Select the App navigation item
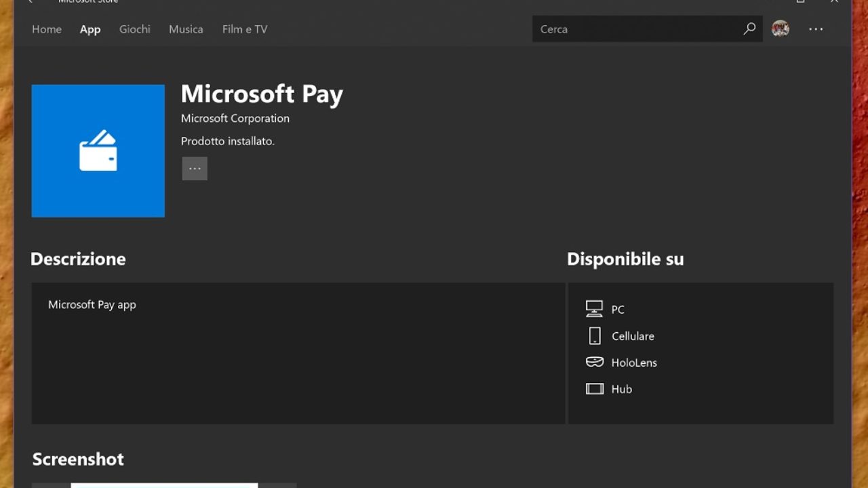The image size is (868, 488). [x=90, y=29]
